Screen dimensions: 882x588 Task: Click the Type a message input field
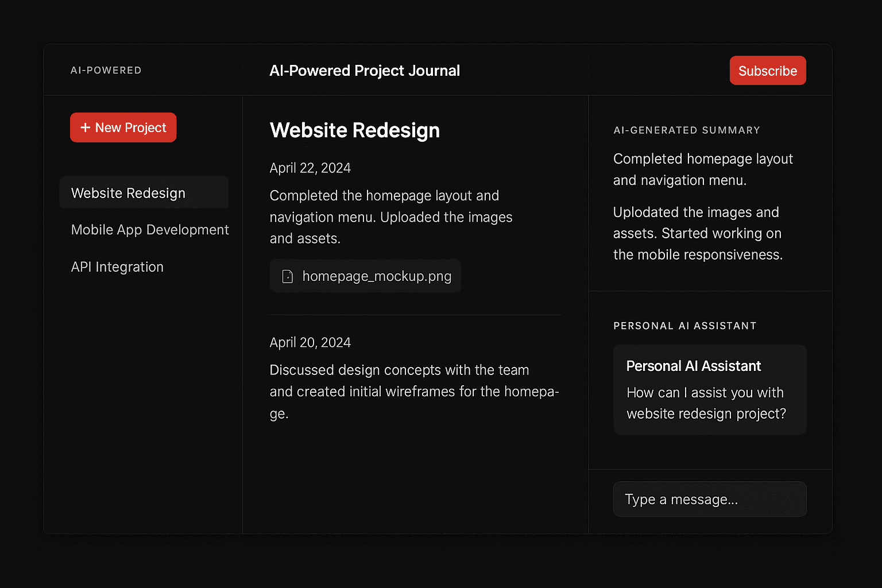pos(709,499)
